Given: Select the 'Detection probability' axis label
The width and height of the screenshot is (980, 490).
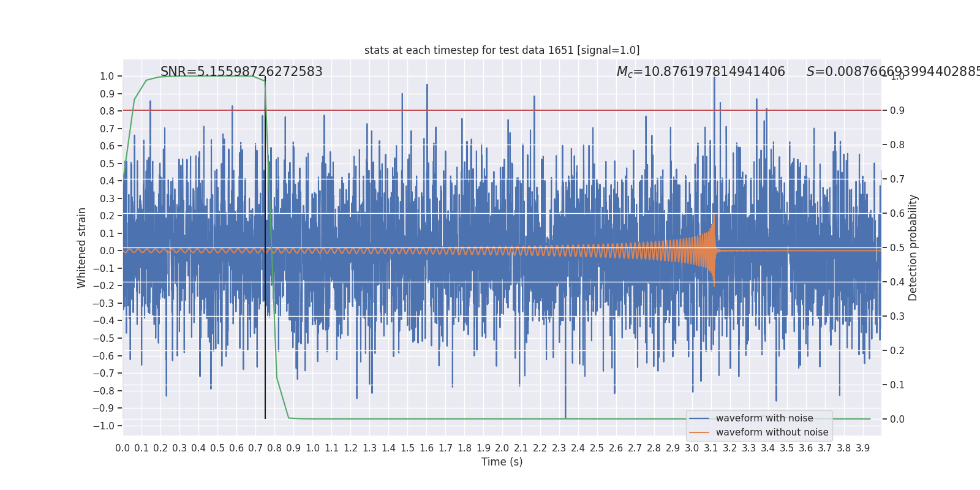Looking at the screenshot, I should pos(913,247).
